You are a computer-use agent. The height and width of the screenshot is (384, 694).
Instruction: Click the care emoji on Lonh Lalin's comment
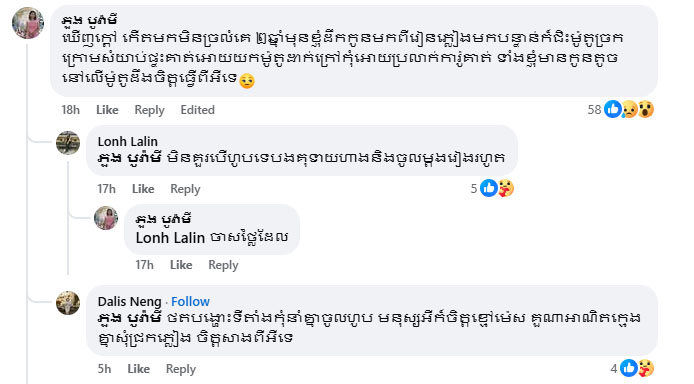coord(506,188)
